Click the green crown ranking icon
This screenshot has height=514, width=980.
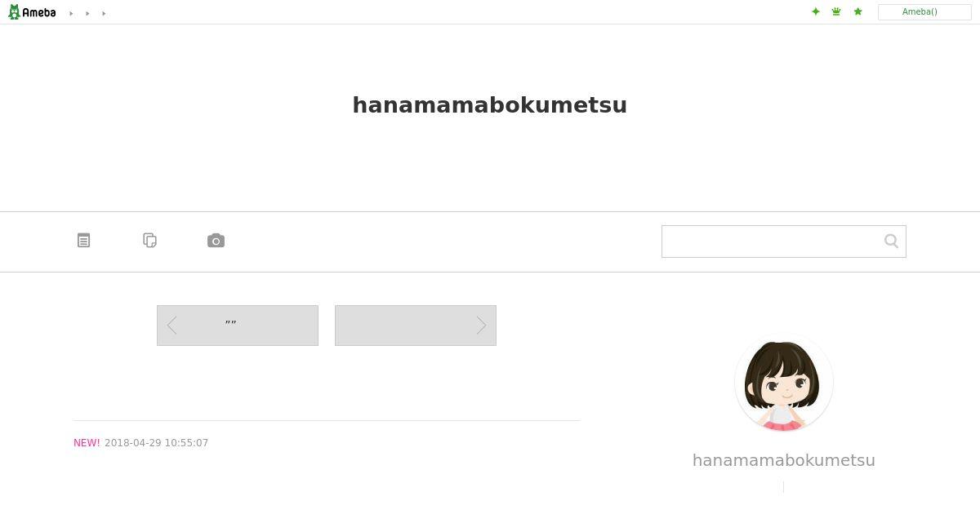[836, 11]
